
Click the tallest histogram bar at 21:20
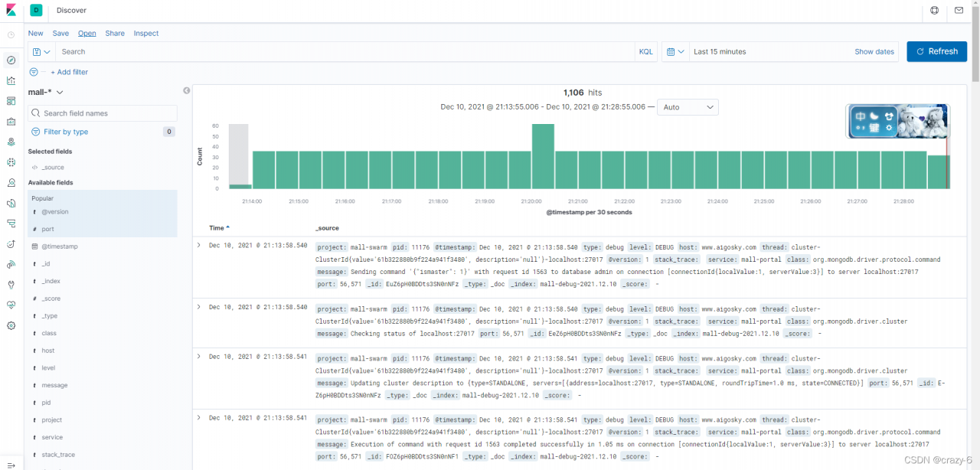pyautogui.click(x=543, y=156)
